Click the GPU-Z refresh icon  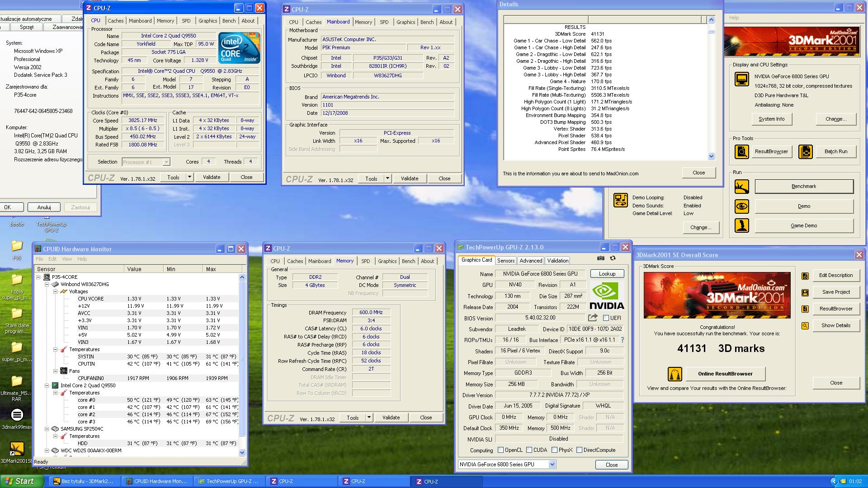(613, 258)
